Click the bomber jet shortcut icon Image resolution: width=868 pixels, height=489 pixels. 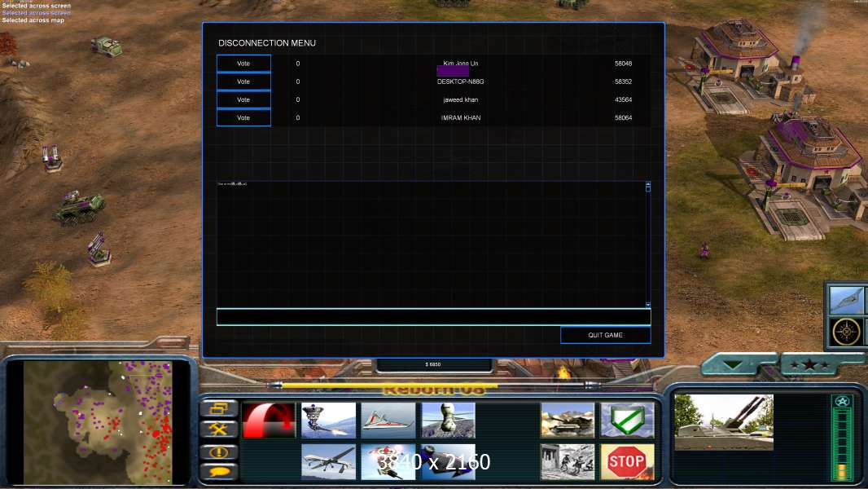pyautogui.click(x=847, y=302)
